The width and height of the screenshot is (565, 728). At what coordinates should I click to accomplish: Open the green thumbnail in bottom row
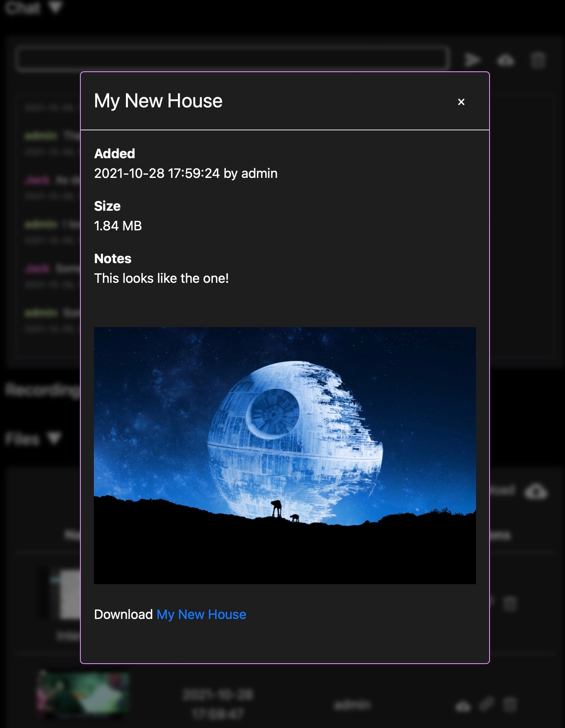[x=83, y=695]
